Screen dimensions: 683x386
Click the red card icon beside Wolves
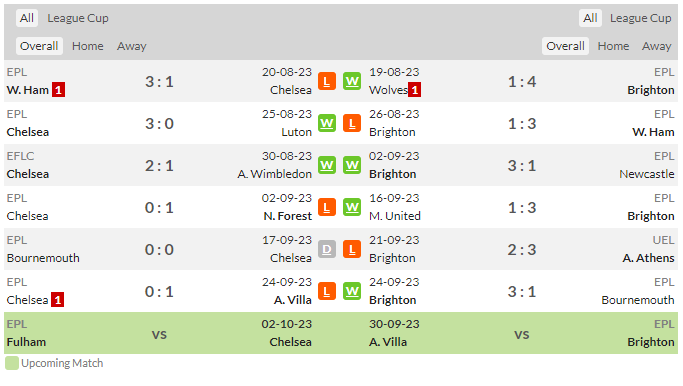(414, 90)
